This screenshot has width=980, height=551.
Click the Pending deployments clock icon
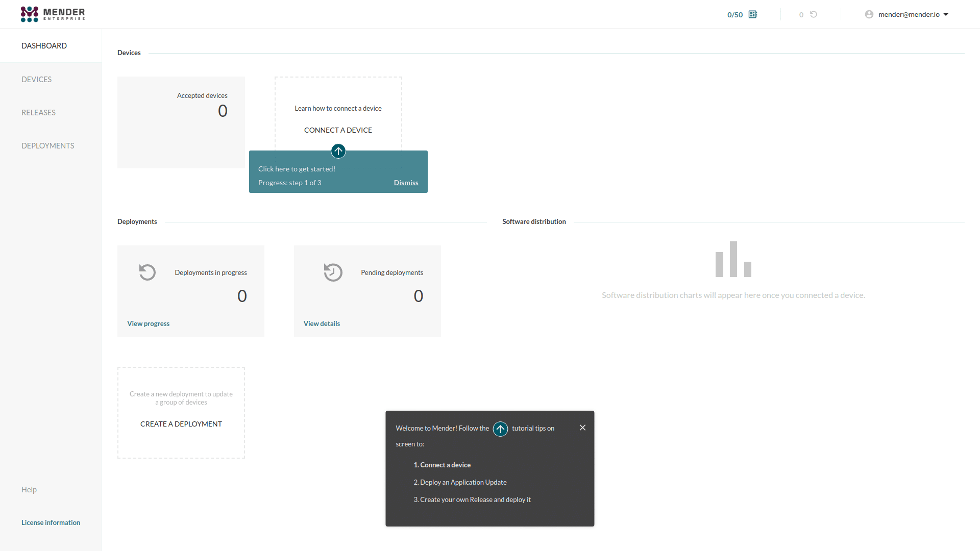333,272
